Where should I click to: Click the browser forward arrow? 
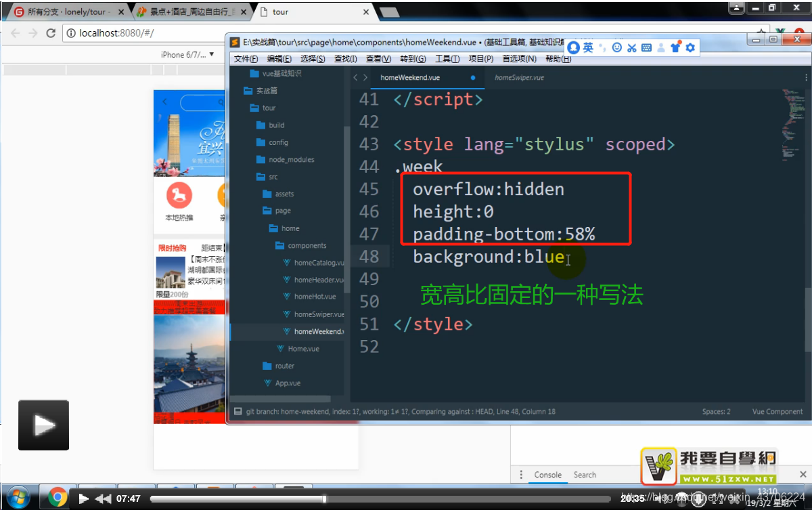click(x=32, y=33)
